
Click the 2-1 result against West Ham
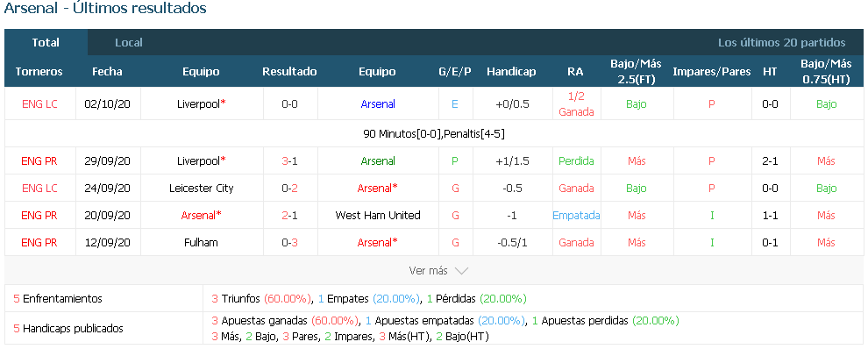(289, 215)
